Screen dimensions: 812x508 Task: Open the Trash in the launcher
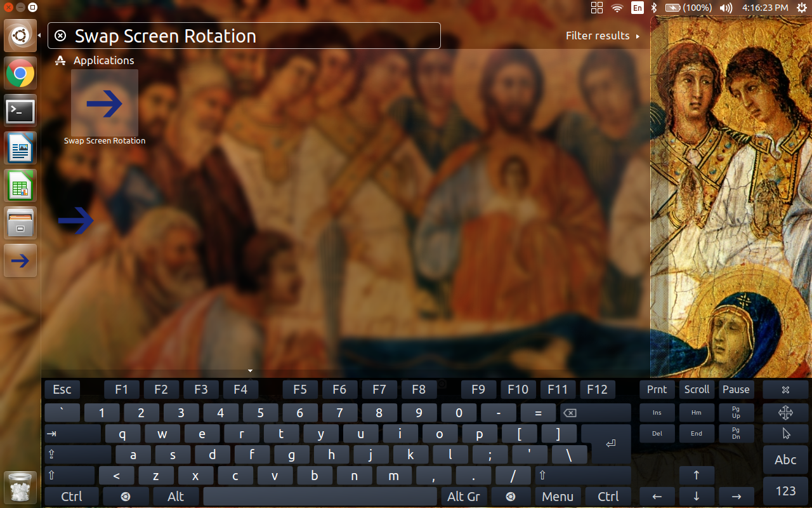[x=20, y=488]
